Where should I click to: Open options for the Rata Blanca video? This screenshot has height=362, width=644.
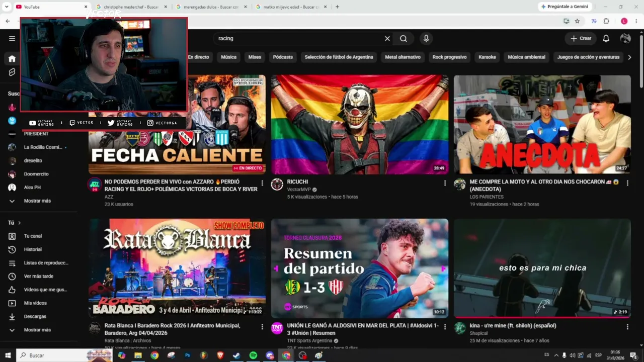tap(262, 327)
